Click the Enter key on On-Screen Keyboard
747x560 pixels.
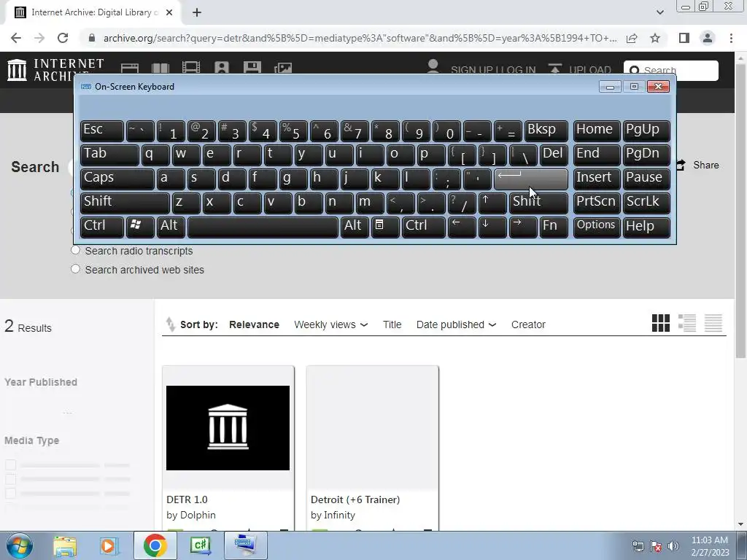point(531,179)
